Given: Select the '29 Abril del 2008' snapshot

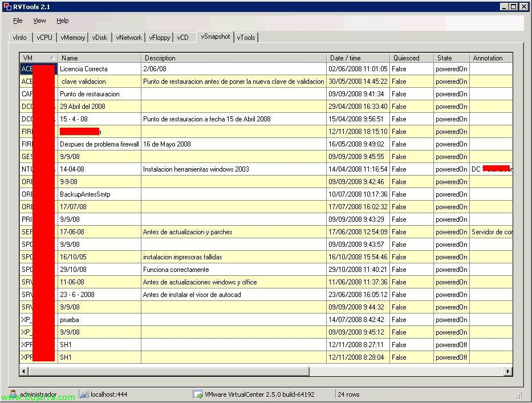Looking at the screenshot, I should 83,107.
